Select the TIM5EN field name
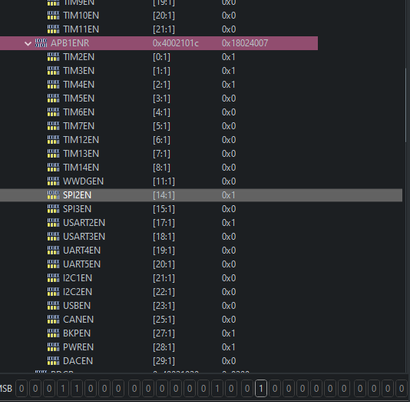Screen dimensions: 410x402 (x=79, y=99)
